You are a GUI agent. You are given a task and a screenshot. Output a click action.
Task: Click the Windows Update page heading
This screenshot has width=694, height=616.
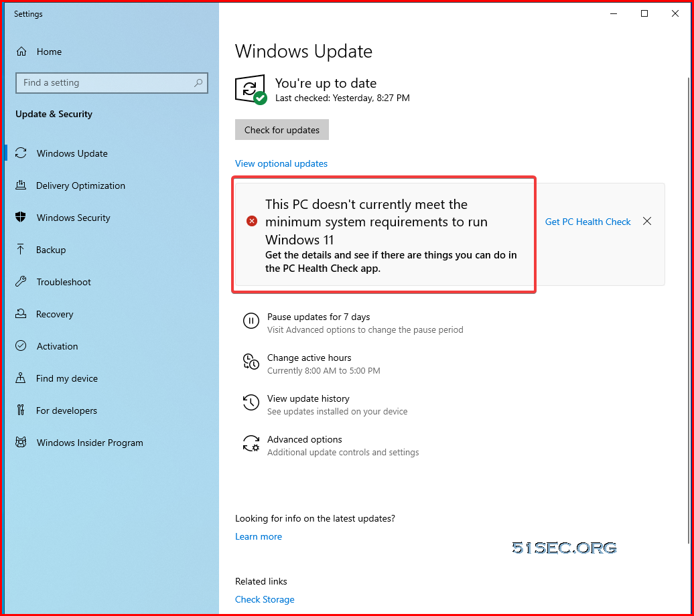[303, 52]
